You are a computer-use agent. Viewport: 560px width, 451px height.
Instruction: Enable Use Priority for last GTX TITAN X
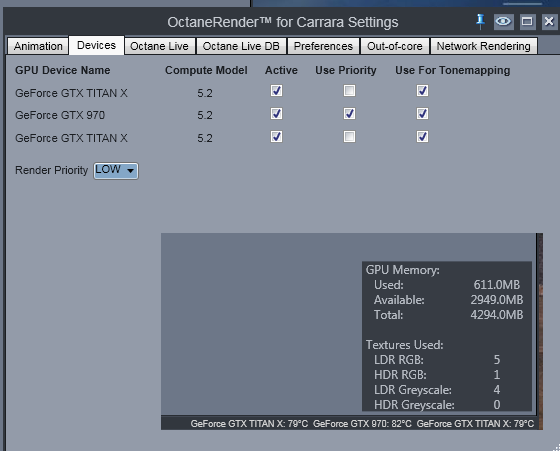(349, 137)
